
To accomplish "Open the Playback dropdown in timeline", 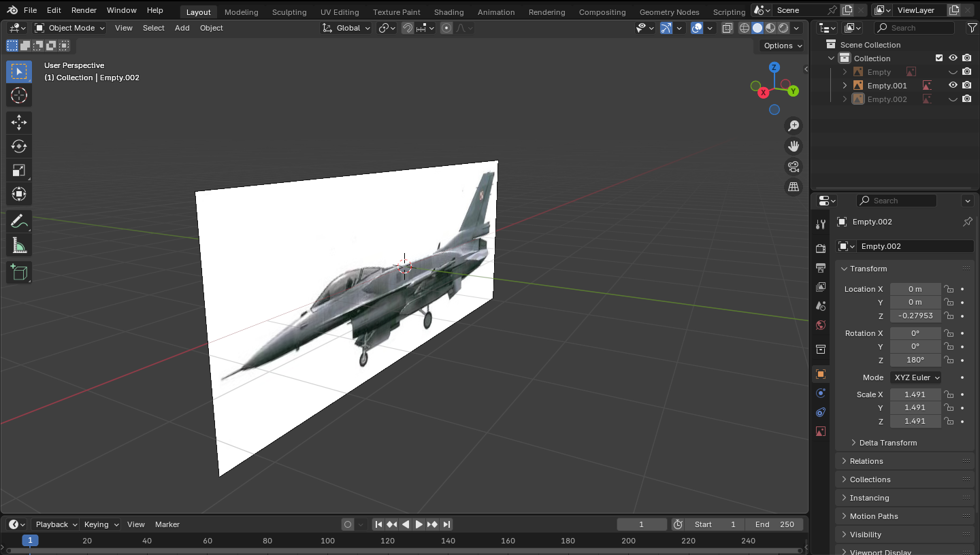I will click(56, 524).
